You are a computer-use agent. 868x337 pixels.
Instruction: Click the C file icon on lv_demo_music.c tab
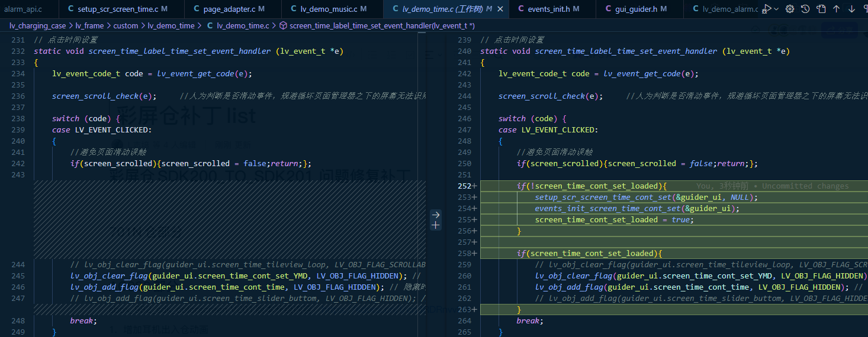[294, 9]
